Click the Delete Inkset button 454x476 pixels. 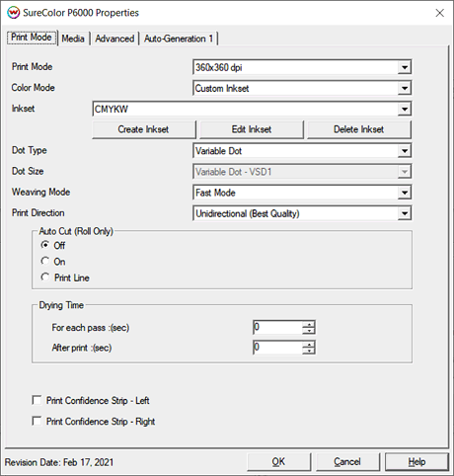[x=359, y=129]
